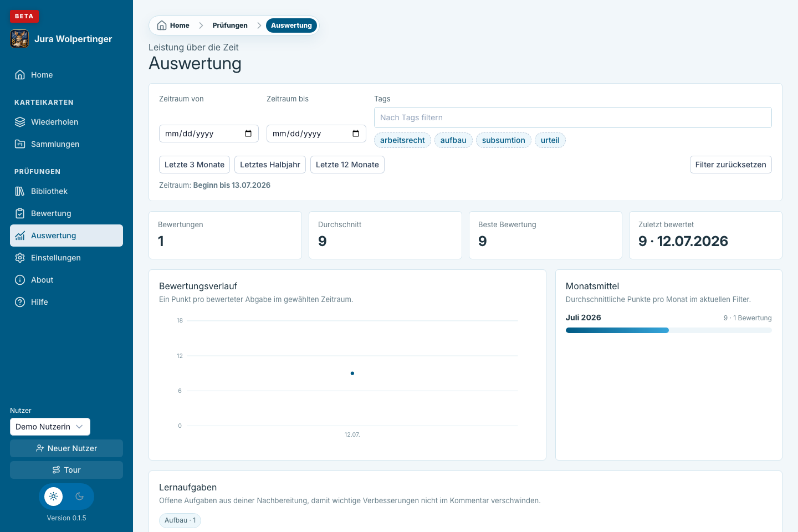Open the Zeitraum von calendar picker
This screenshot has width=798, height=532.
[248, 134]
